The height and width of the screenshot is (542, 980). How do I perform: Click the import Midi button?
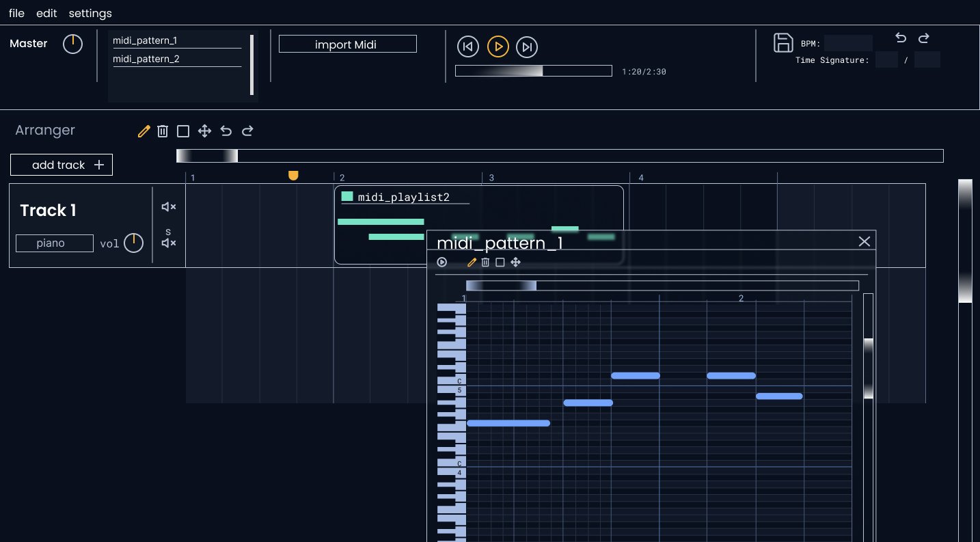pyautogui.click(x=347, y=44)
